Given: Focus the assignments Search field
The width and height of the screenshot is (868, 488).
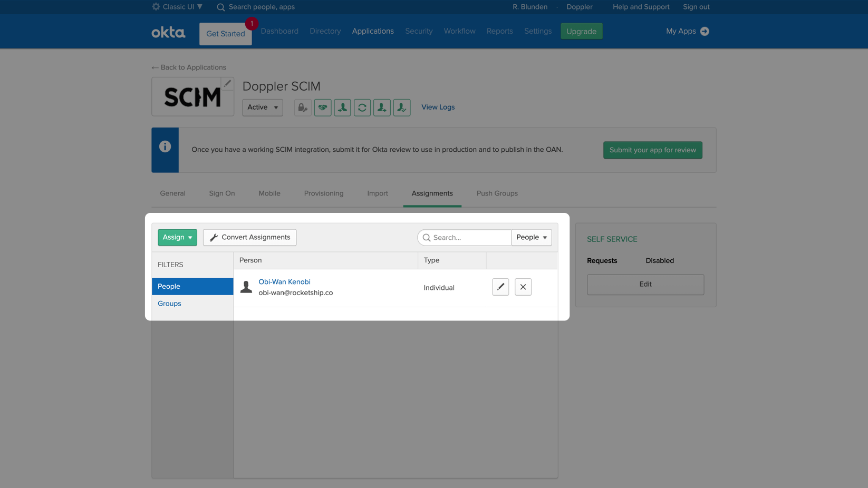Looking at the screenshot, I should coord(465,237).
